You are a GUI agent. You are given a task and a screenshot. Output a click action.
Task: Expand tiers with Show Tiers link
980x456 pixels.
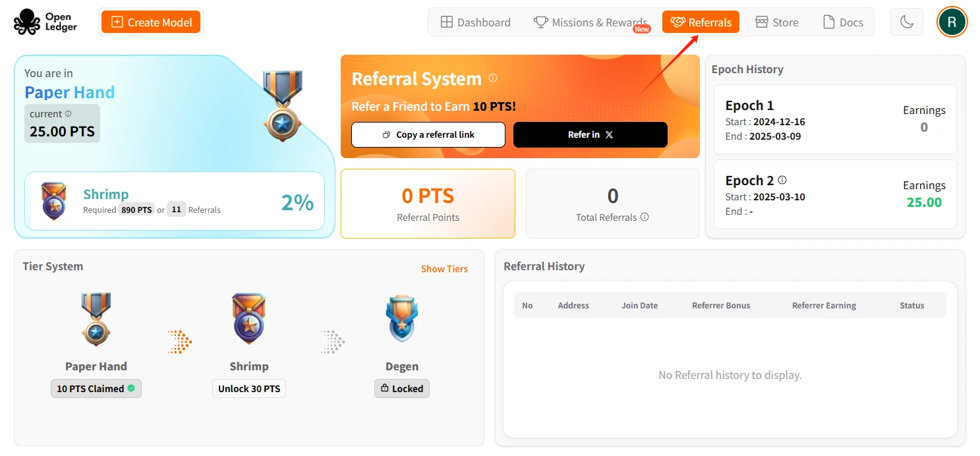444,269
